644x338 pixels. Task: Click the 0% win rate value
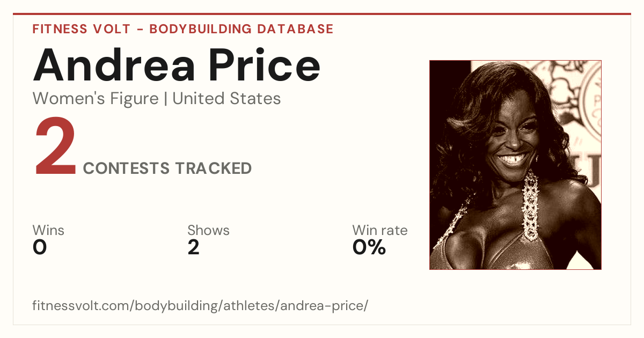[x=369, y=247]
